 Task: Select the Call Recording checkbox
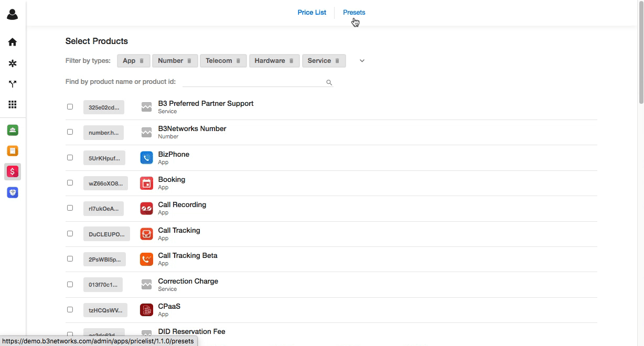click(x=70, y=208)
